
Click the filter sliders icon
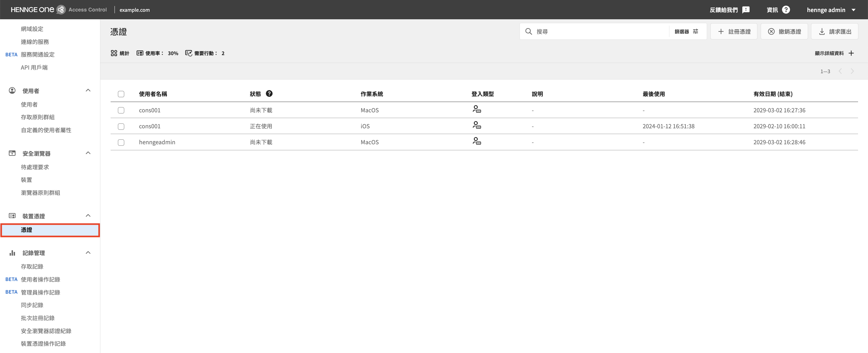(x=696, y=31)
